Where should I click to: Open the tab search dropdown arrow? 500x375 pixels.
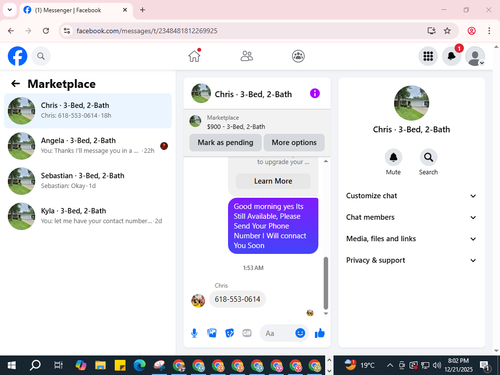[10, 10]
